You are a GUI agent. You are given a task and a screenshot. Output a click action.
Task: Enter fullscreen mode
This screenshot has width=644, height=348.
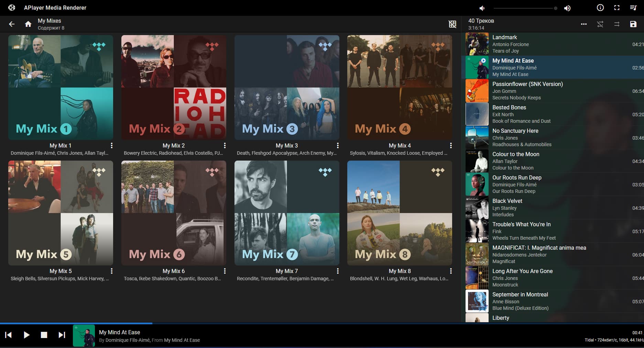point(617,8)
